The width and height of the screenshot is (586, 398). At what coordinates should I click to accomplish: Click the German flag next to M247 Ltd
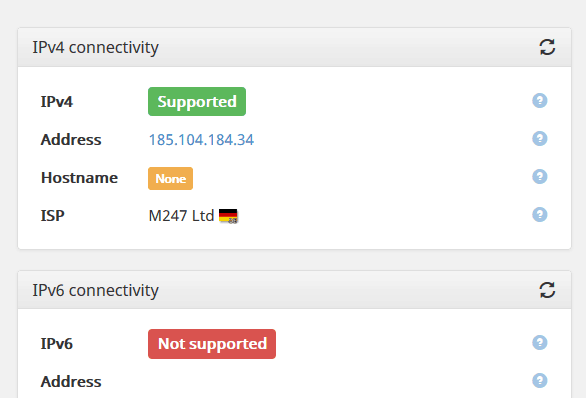[228, 216]
